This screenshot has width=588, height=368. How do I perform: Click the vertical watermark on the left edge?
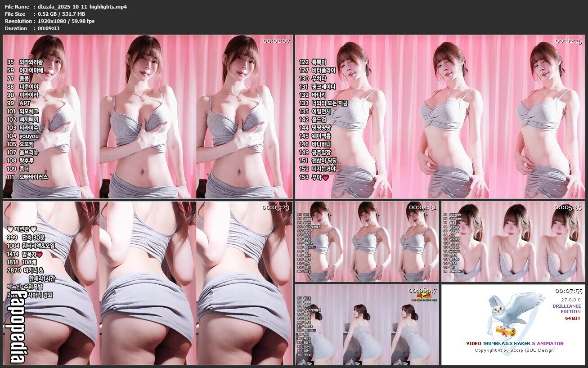14,325
